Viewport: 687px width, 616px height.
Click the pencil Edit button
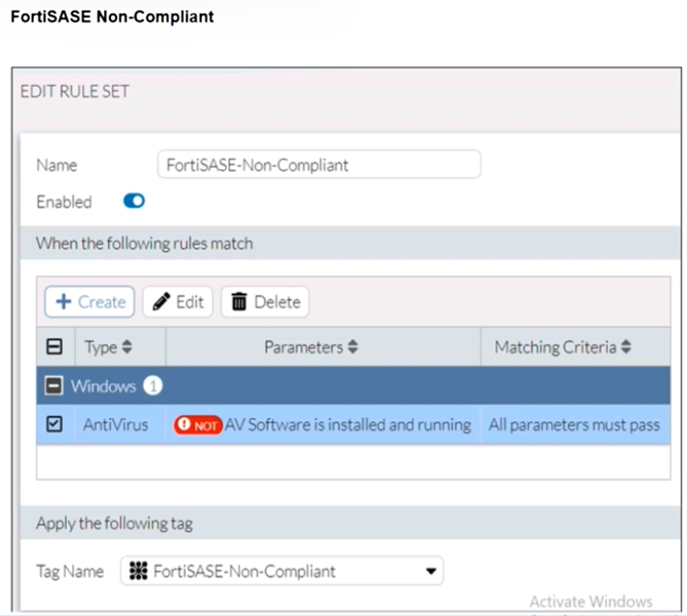(x=178, y=302)
